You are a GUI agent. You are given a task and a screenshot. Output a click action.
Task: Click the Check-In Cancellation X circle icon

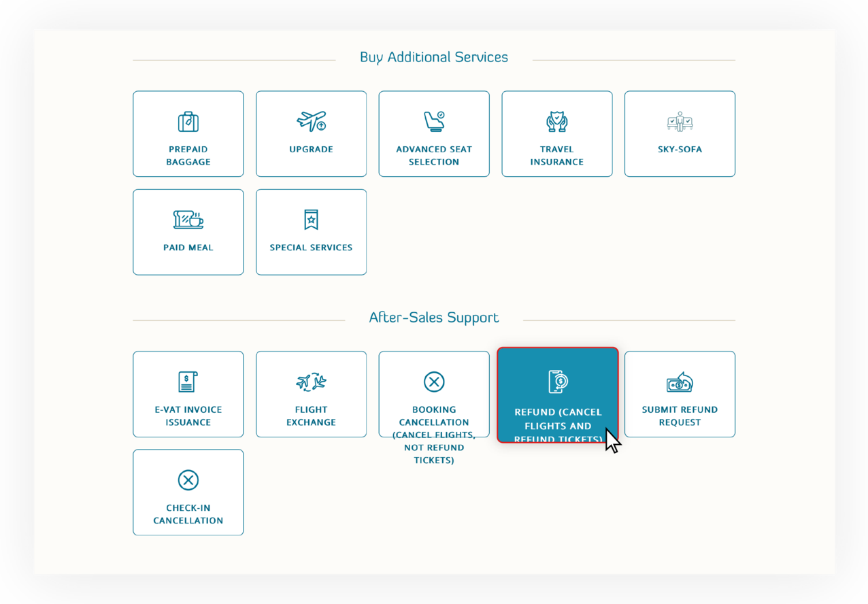pos(188,480)
